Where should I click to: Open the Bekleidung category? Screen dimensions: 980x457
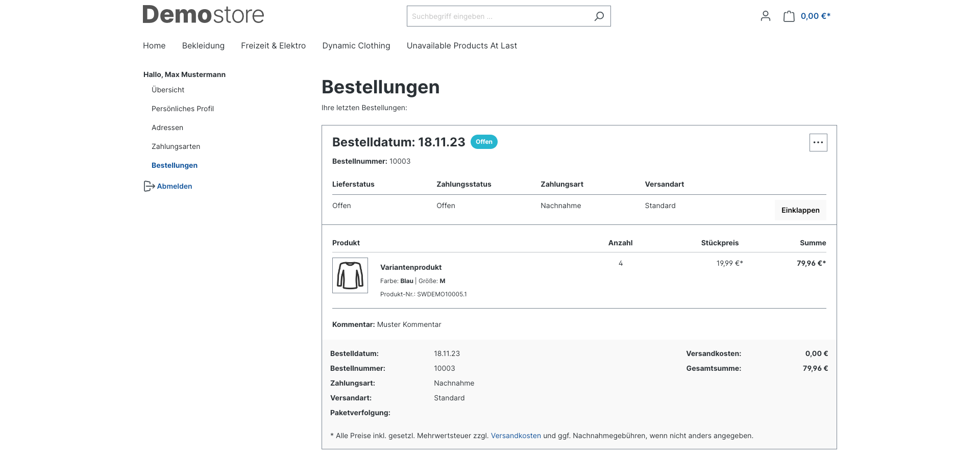pos(203,46)
